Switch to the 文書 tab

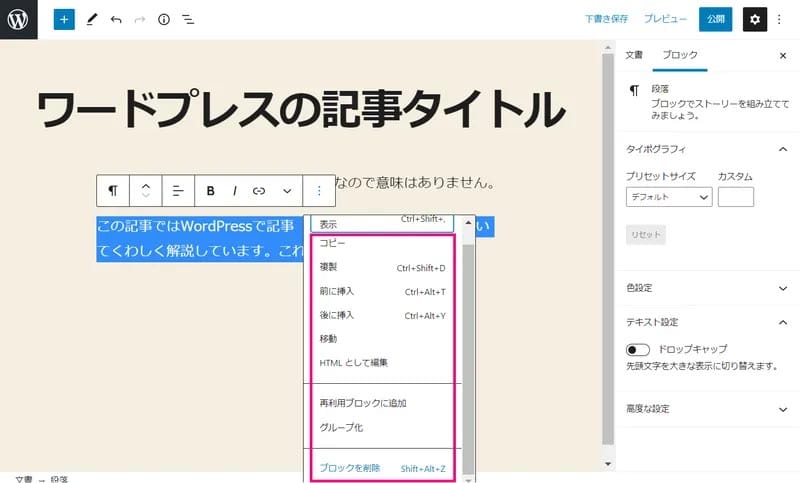634,55
